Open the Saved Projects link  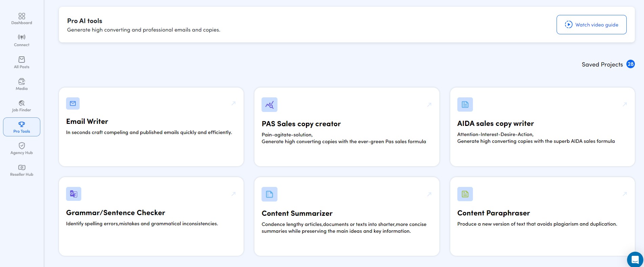pos(602,64)
